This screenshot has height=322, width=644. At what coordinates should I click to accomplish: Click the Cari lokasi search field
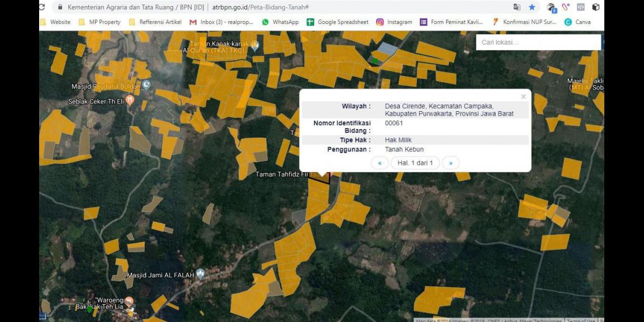coord(537,42)
